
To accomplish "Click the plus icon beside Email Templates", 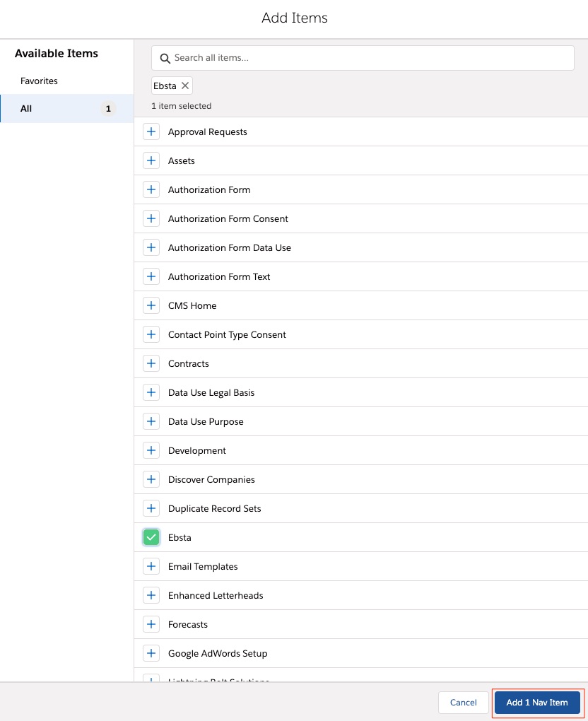I will pyautogui.click(x=151, y=567).
